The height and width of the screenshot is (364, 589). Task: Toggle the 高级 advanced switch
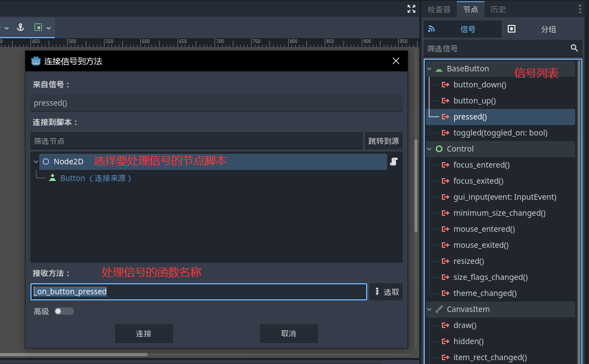[x=64, y=311]
